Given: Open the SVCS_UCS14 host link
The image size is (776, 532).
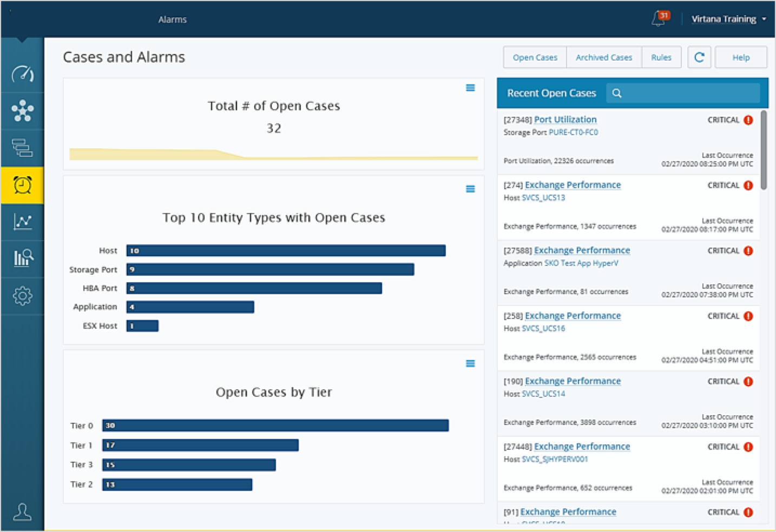Looking at the screenshot, I should coord(543,394).
